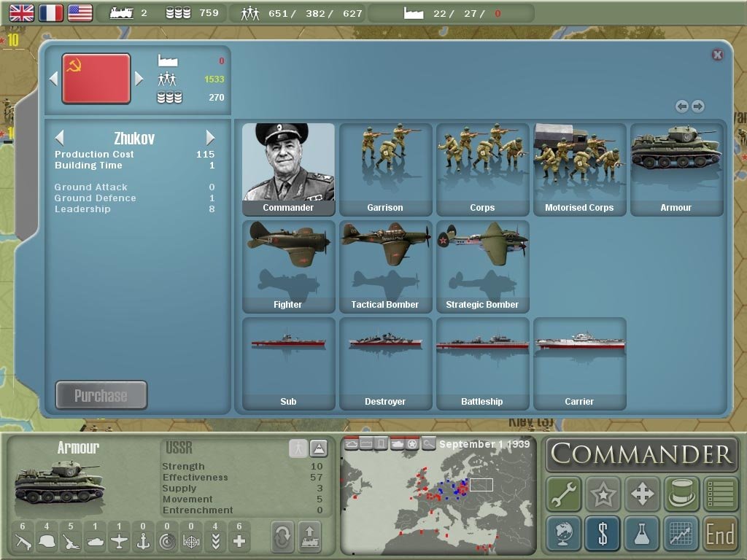The image size is (747, 560).
Task: Click the four-arrows movement icon
Action: pos(642,493)
